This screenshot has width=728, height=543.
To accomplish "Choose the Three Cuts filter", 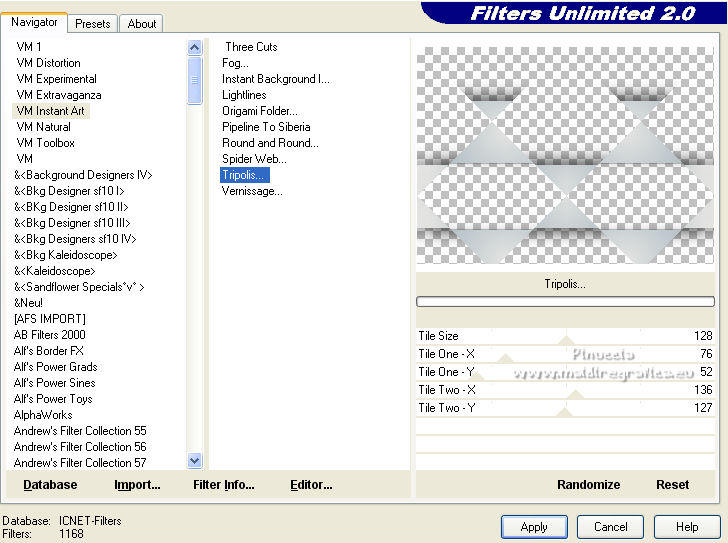I will 251,47.
